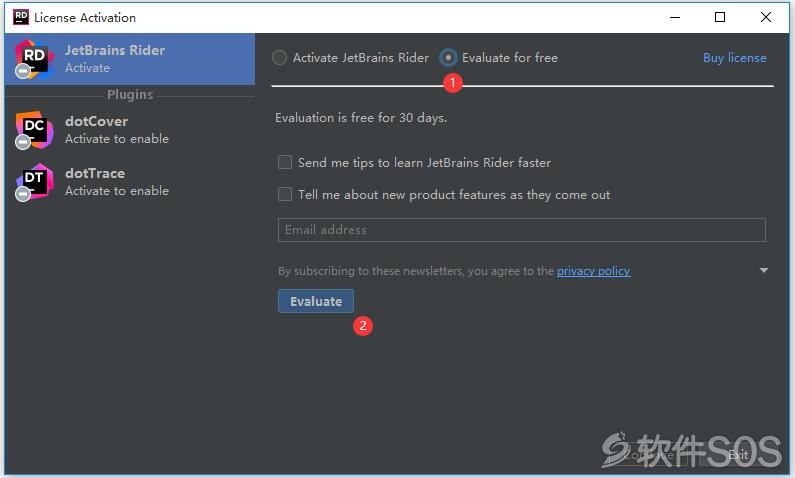Open the privacy policy link

tap(594, 271)
